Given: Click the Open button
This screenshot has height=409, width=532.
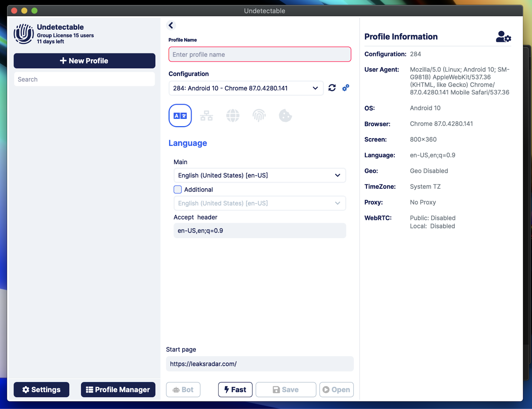Looking at the screenshot, I should coord(336,390).
